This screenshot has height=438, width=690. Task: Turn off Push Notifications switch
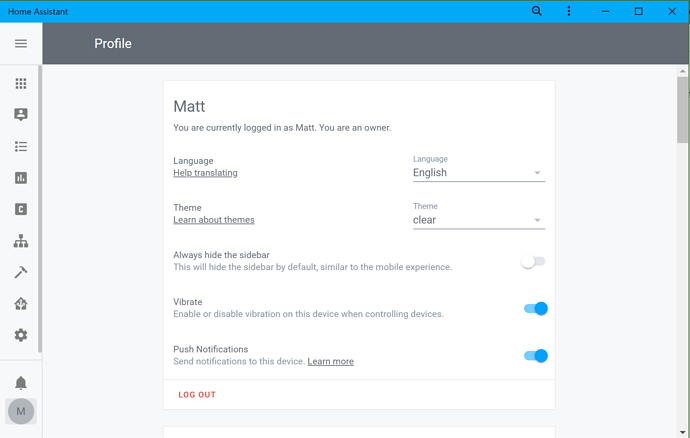(536, 356)
